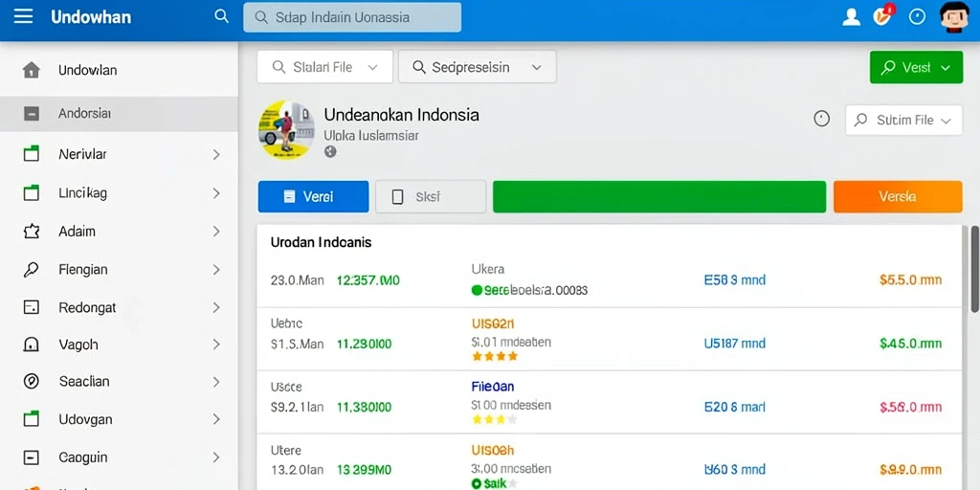This screenshot has height=490, width=980.
Task: Open the hamburger menu beside Undowhan
Action: tap(23, 16)
